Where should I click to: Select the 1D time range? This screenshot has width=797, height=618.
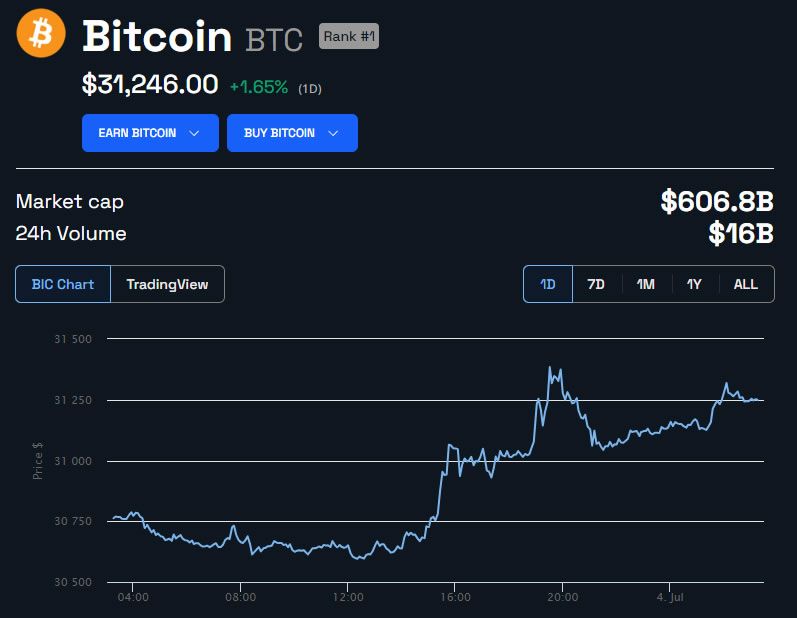point(548,284)
